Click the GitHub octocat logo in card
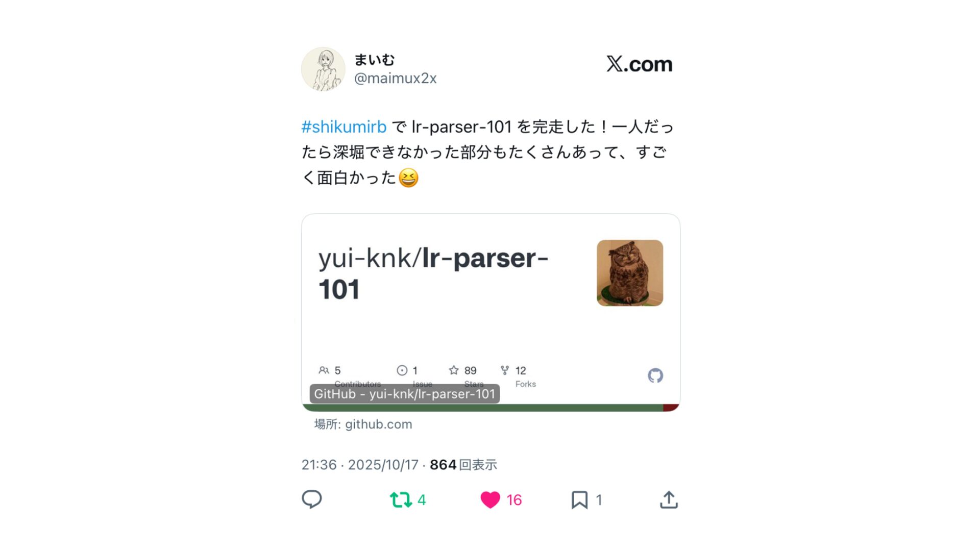 pos(655,375)
